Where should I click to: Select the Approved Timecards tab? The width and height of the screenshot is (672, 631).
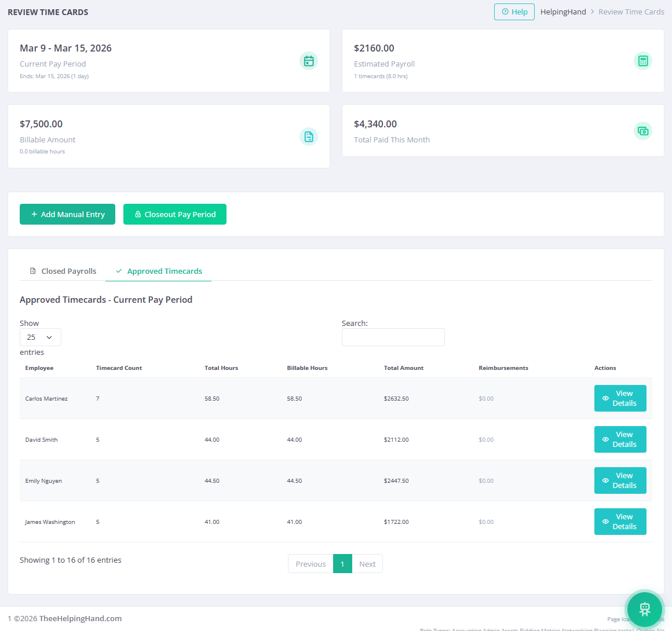click(159, 270)
